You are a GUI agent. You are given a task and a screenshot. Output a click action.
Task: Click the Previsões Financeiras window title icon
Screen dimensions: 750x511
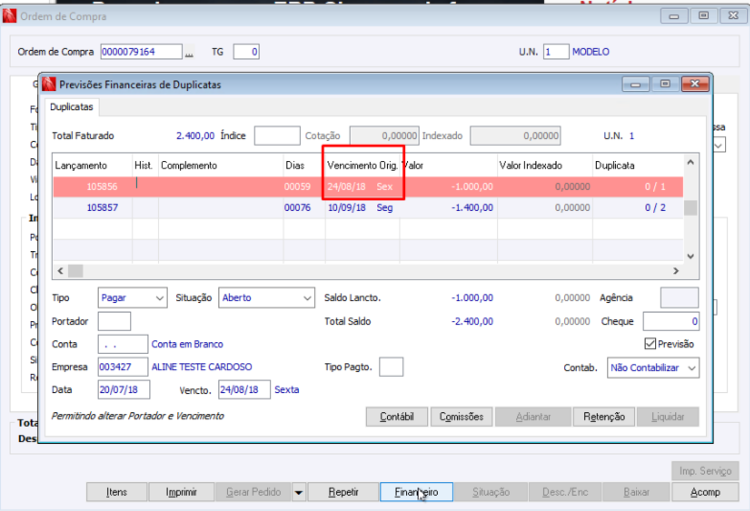click(x=49, y=84)
